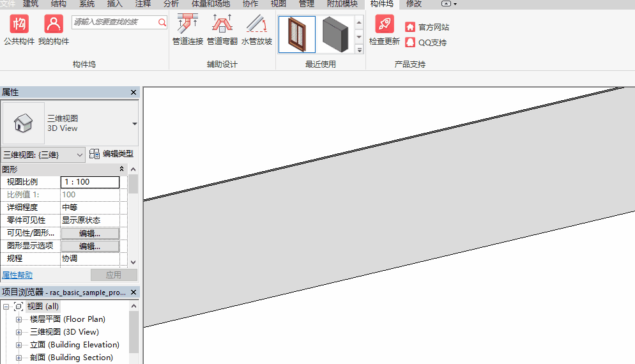Click the 零件可见性 显示原状态 value
Screen dimensions: 635x364
click(90, 220)
